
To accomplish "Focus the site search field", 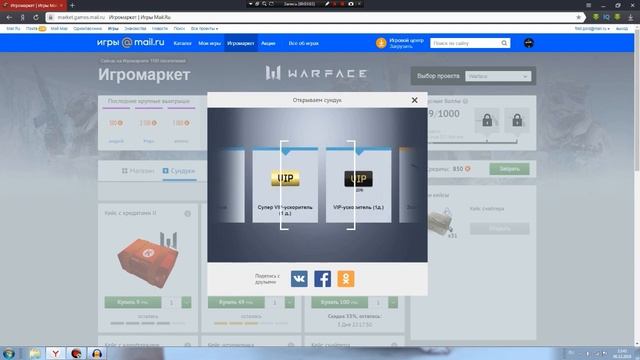I will tap(465, 43).
